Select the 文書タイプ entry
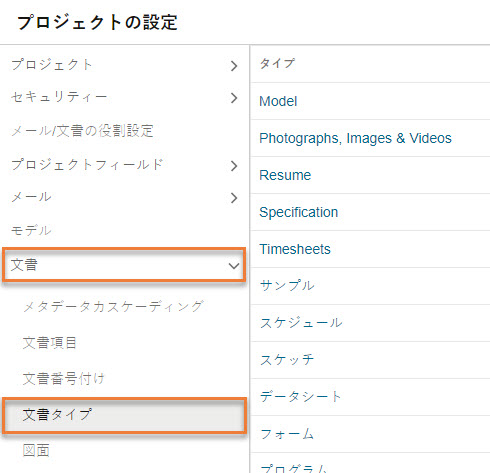Viewport: 490px width, 473px height. tap(124, 415)
